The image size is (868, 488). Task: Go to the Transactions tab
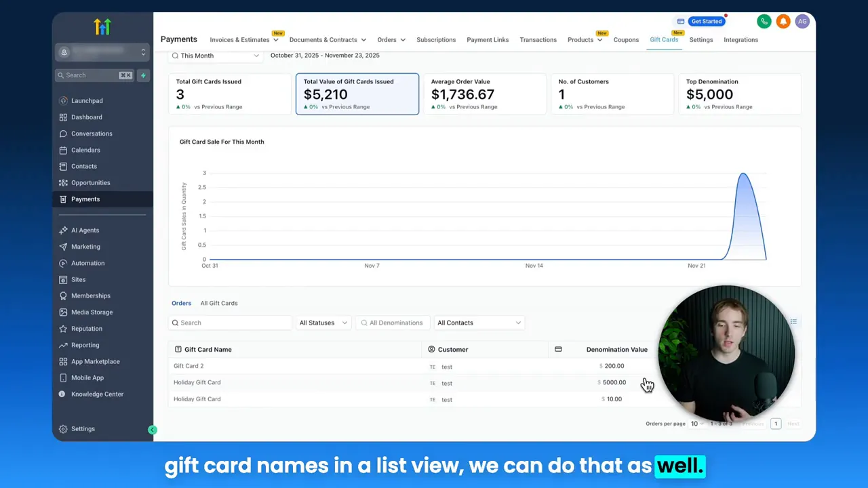point(538,40)
